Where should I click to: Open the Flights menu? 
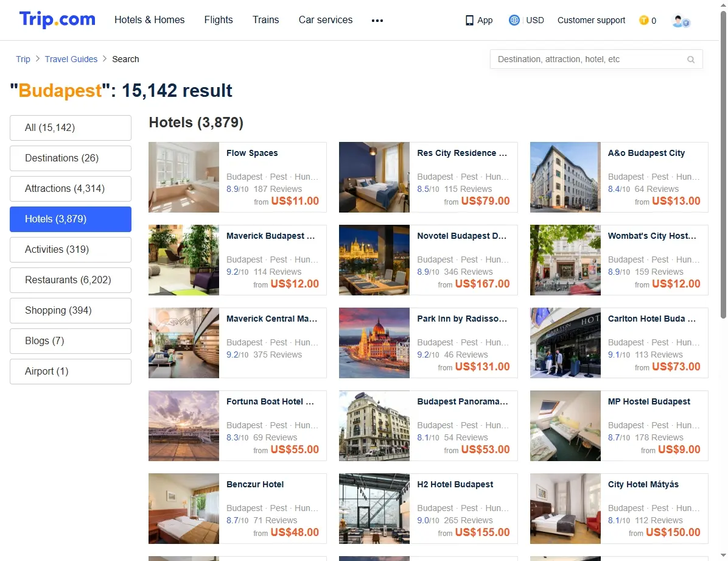point(218,19)
